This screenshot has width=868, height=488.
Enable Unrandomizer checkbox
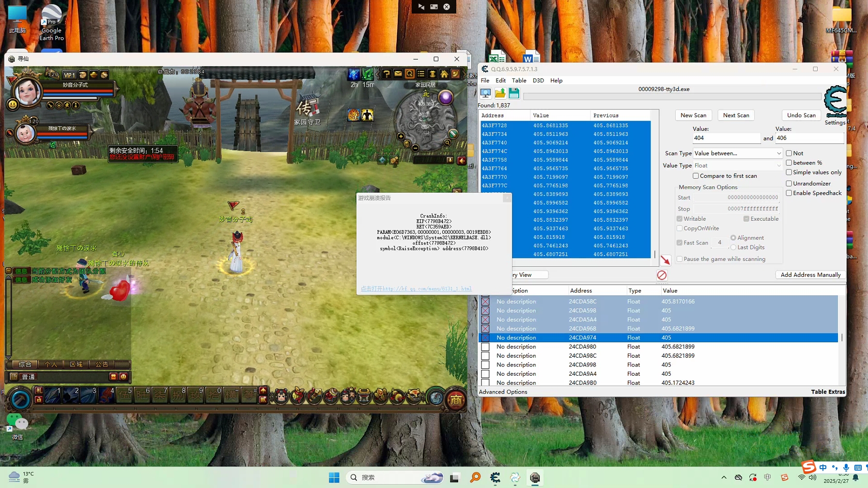click(789, 183)
